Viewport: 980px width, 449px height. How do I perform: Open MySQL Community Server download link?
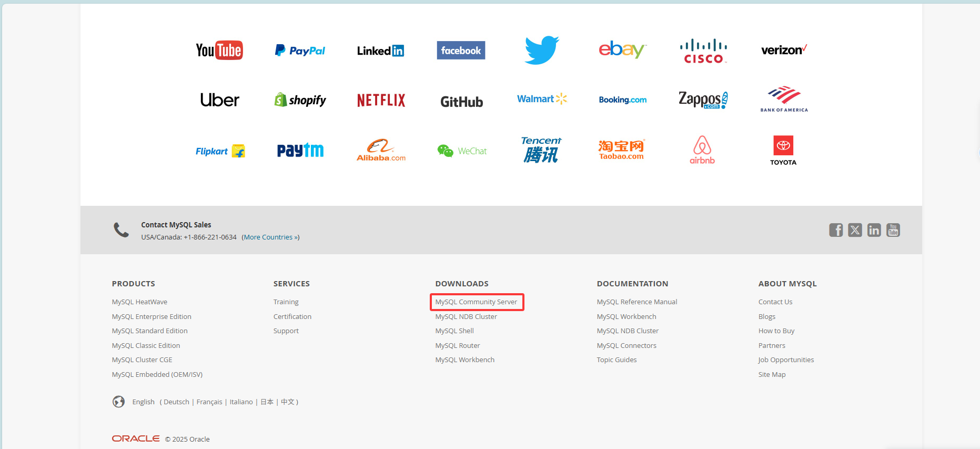click(476, 302)
